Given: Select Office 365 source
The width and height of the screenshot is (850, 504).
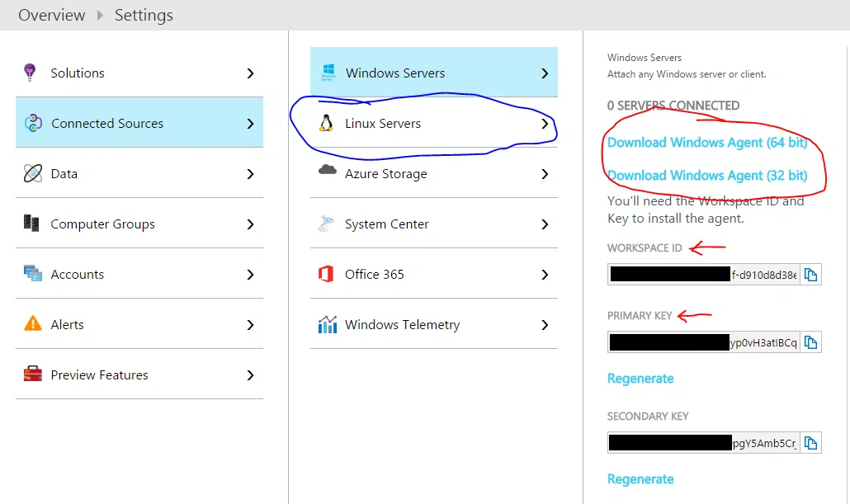Looking at the screenshot, I should pos(434,274).
